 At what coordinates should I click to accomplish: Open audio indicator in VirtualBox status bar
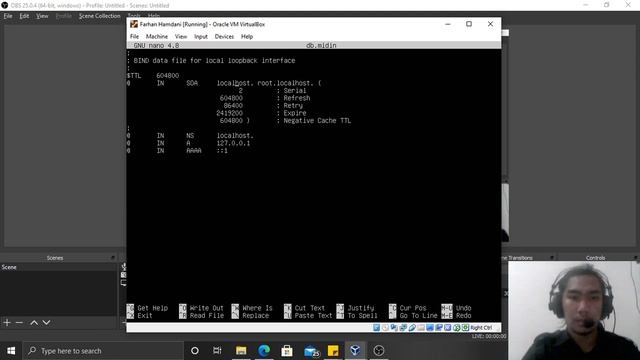(x=394, y=327)
